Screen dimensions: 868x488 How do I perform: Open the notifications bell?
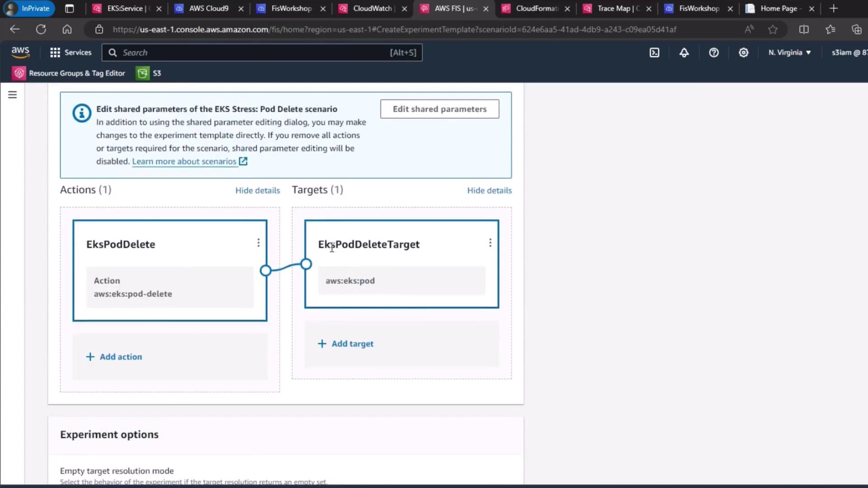pos(684,52)
